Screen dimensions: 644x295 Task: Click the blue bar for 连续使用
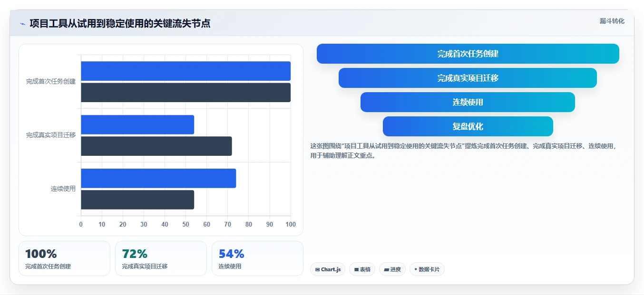(x=158, y=178)
